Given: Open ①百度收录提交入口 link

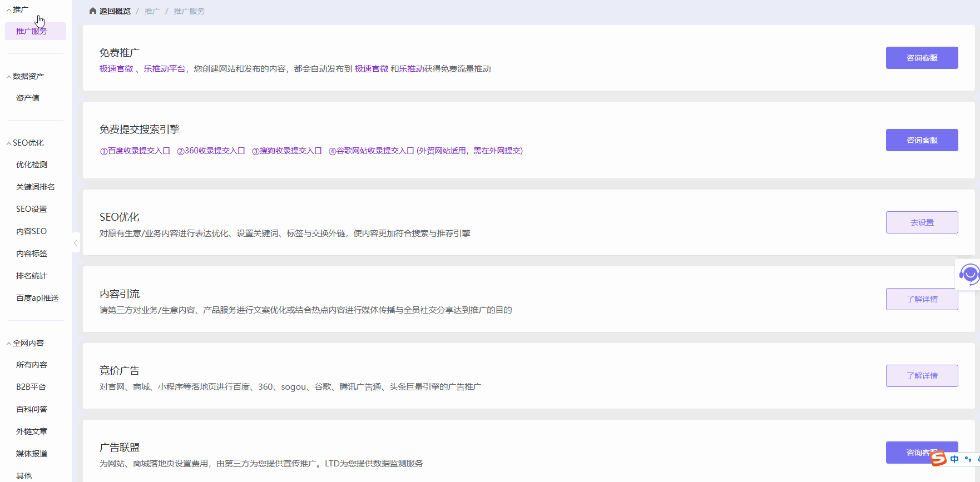Looking at the screenshot, I should tap(135, 151).
